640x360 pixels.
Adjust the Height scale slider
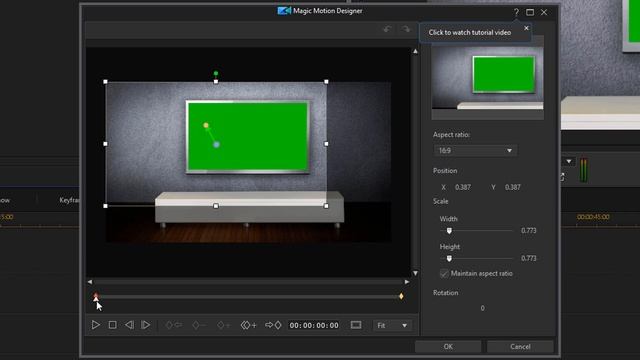click(449, 258)
